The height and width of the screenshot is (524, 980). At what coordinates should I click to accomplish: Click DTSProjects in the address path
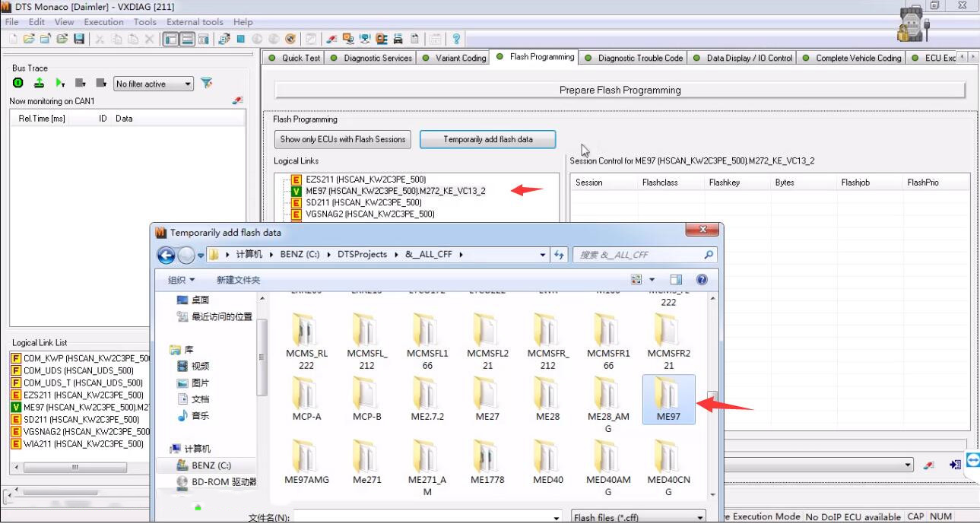click(x=362, y=255)
